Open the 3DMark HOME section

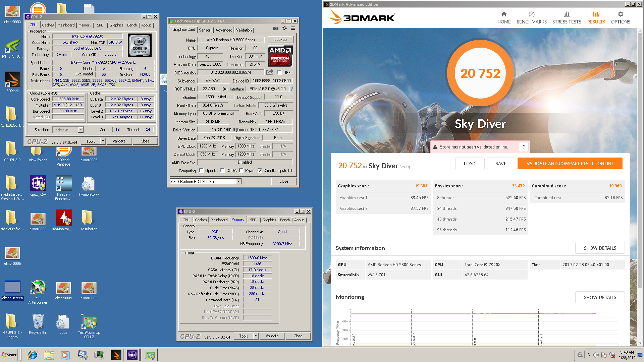(504, 18)
